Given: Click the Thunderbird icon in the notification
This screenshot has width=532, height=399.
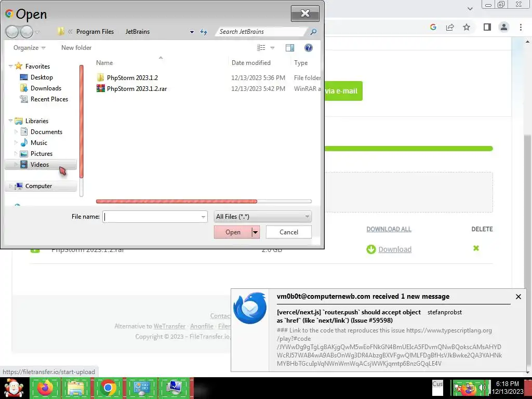Looking at the screenshot, I should pyautogui.click(x=250, y=308).
